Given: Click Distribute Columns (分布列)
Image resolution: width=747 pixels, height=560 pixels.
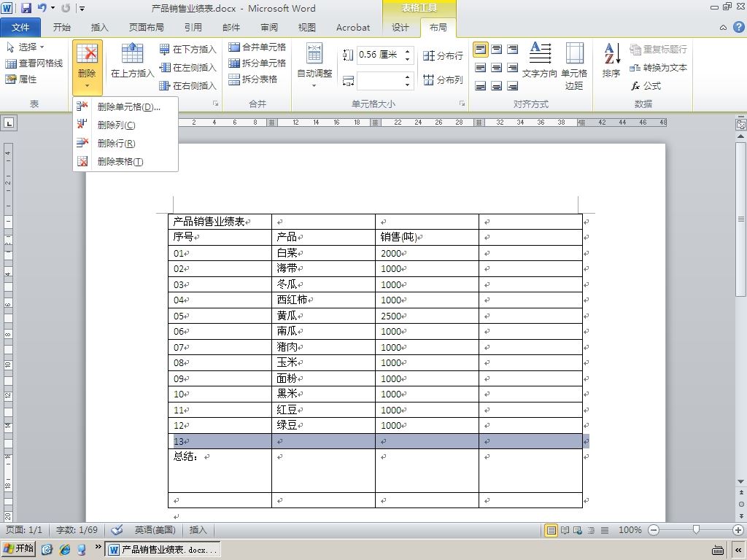Looking at the screenshot, I should 443,79.
